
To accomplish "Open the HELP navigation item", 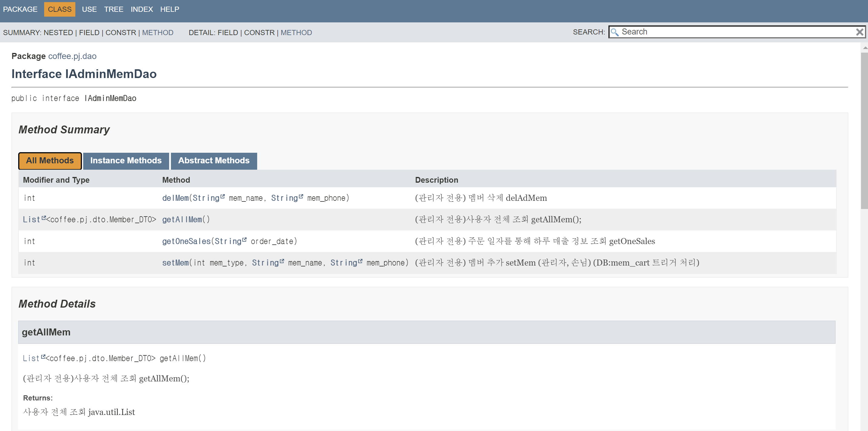I will 169,9.
